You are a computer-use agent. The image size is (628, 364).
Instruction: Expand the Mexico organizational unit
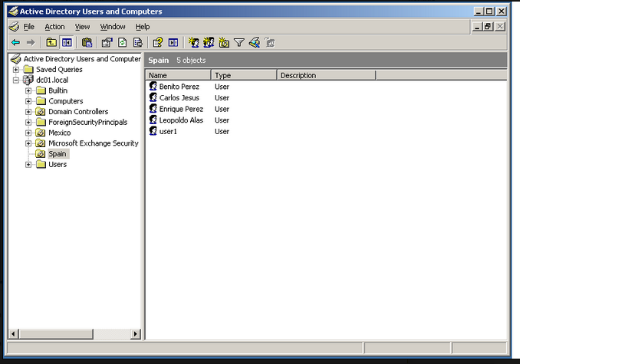pos(28,133)
